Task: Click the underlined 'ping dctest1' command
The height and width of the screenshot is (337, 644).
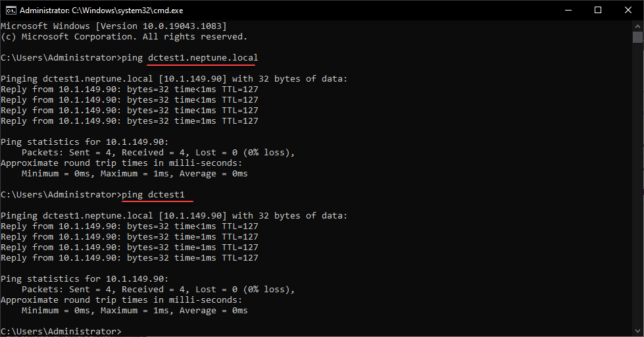Action: click(x=157, y=195)
